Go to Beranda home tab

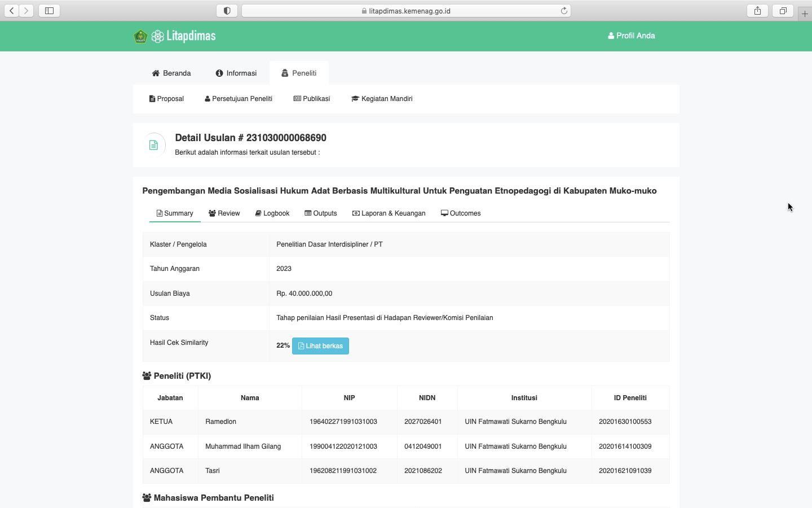[171, 73]
